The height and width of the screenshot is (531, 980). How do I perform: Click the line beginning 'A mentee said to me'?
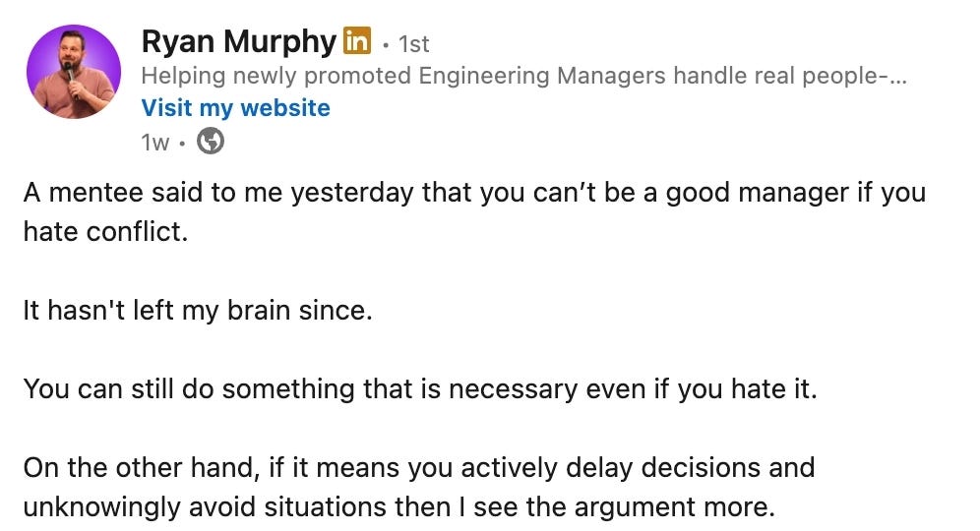click(x=474, y=193)
